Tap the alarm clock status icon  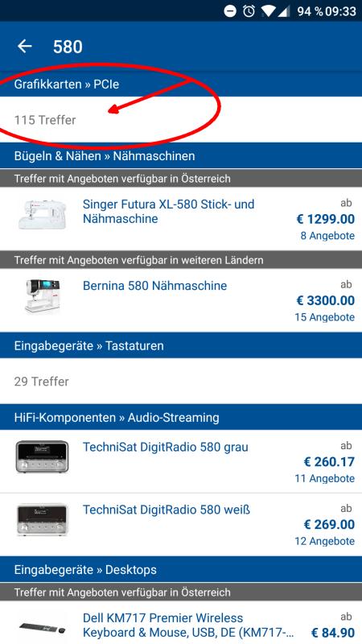(249, 11)
